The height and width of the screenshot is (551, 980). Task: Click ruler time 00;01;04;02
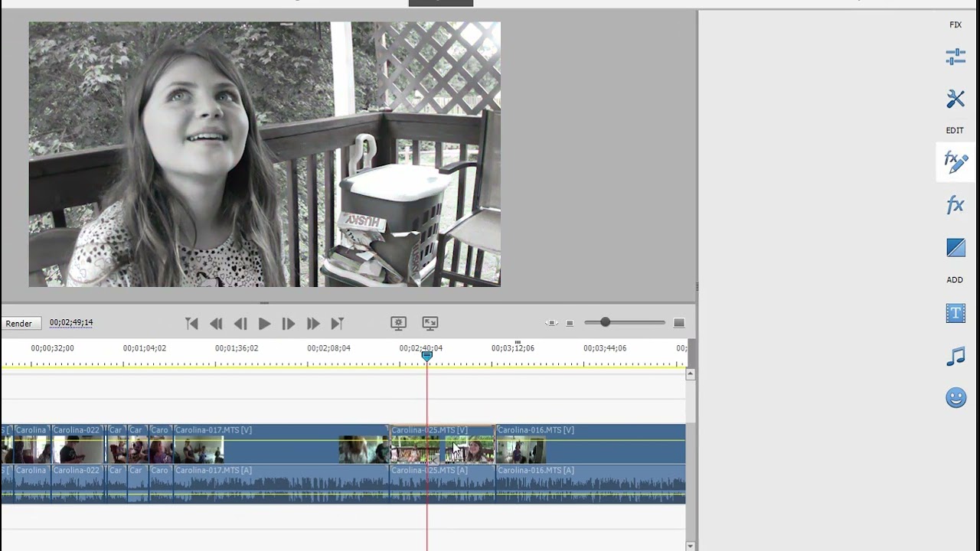click(145, 348)
